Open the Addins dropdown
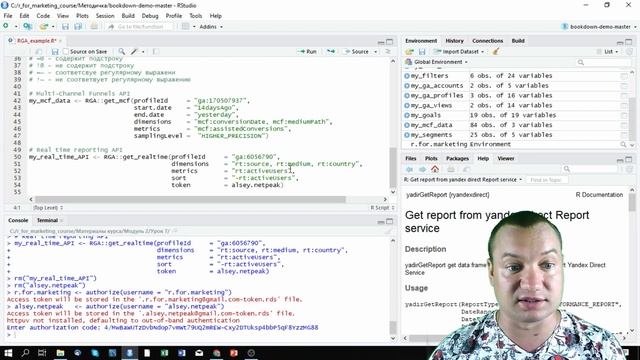This screenshot has height=360, width=640. coord(211,27)
